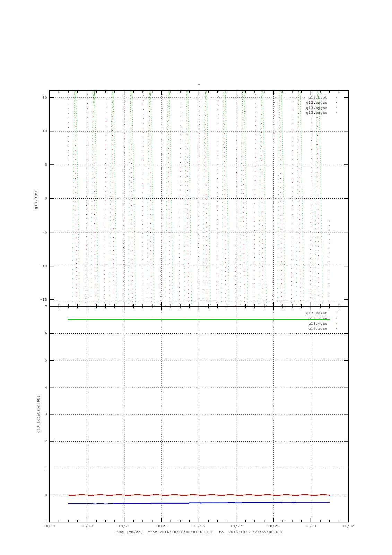Select the 10/21 date tick label
Screen dimensions: 392x555
[124, 526]
